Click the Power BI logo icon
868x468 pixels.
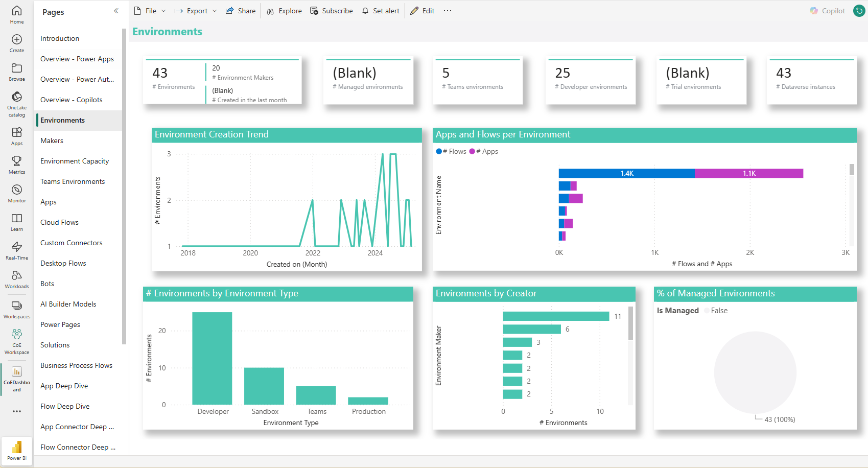pos(17,447)
